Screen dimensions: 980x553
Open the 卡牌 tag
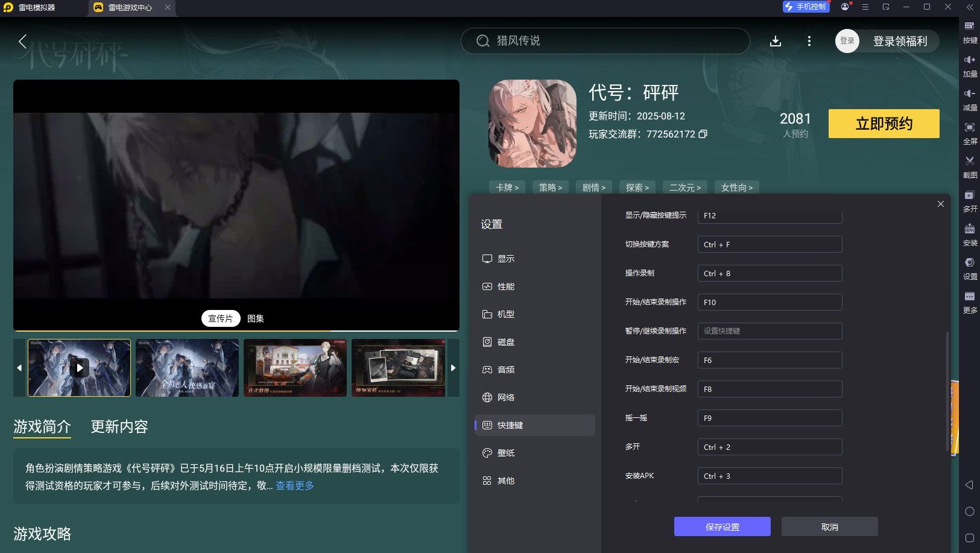tap(507, 188)
